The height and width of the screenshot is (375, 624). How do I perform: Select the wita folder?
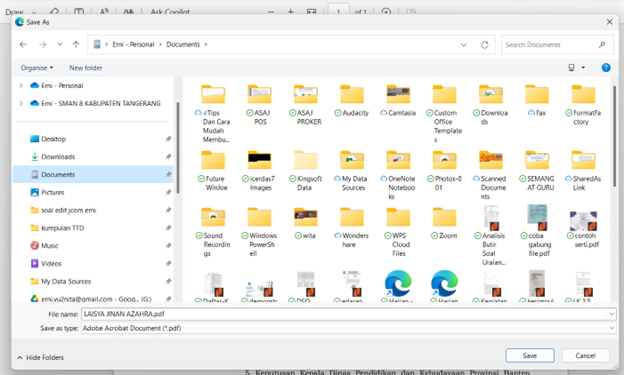(306, 223)
